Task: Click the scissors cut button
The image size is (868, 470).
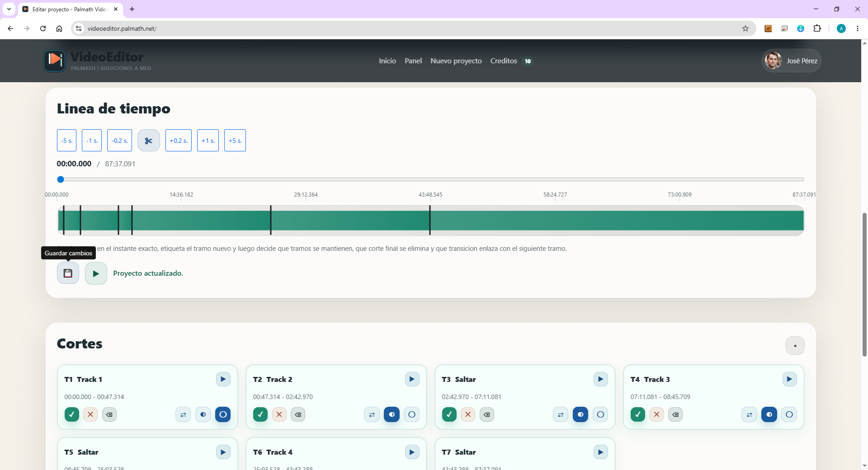Action: [x=149, y=141]
